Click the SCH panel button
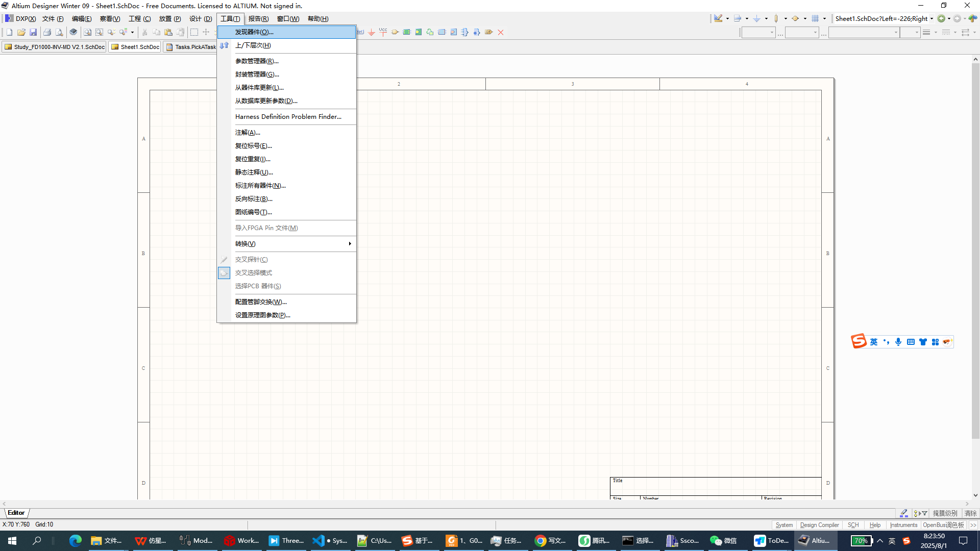The height and width of the screenshot is (551, 980). tap(853, 525)
